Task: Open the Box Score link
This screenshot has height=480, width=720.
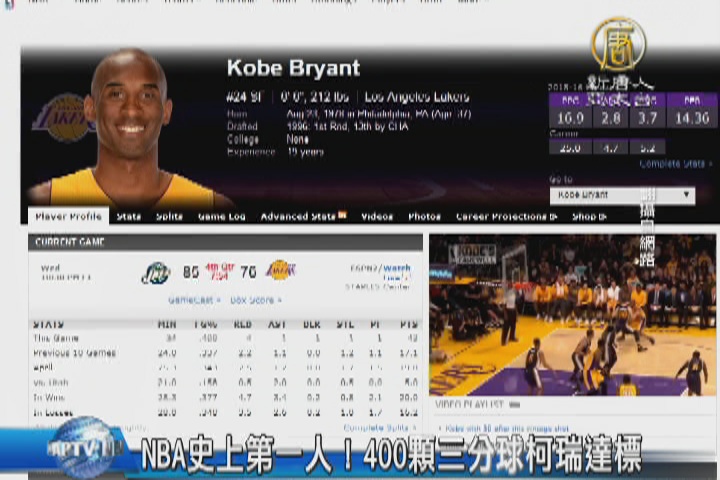Action: (256, 300)
